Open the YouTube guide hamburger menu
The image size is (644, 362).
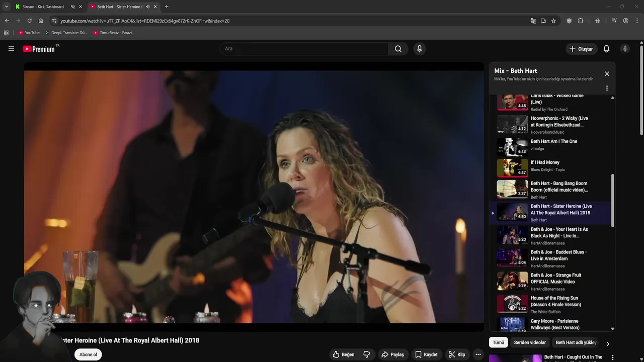(x=11, y=49)
